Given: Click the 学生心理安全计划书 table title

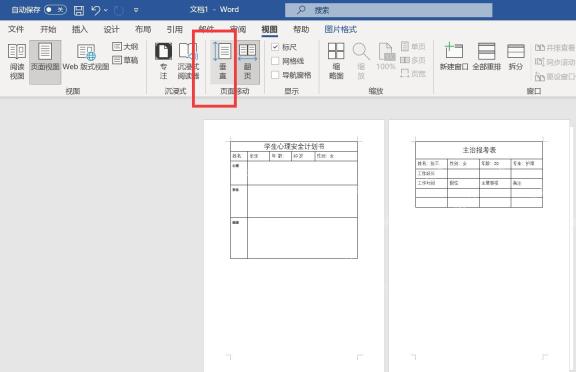Looking at the screenshot, I should coord(294,147).
